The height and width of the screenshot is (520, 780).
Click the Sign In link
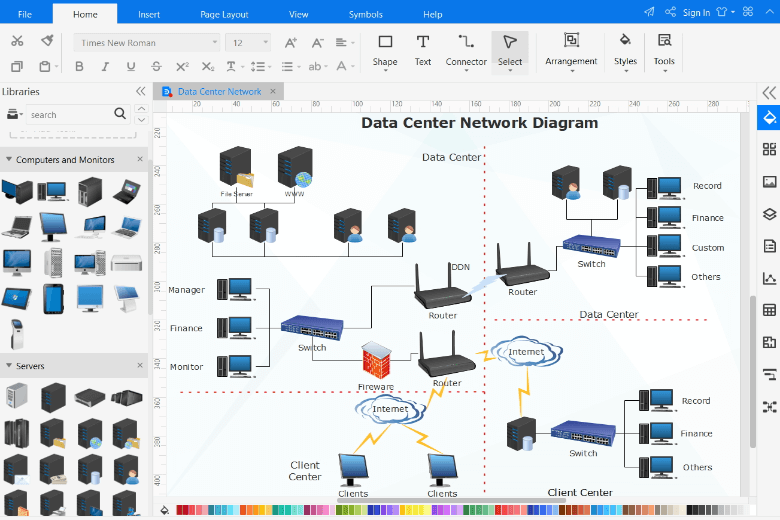tap(696, 12)
